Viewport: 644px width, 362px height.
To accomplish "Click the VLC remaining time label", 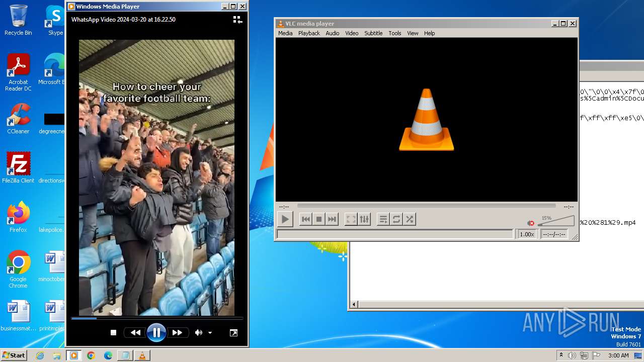I will pos(569,207).
